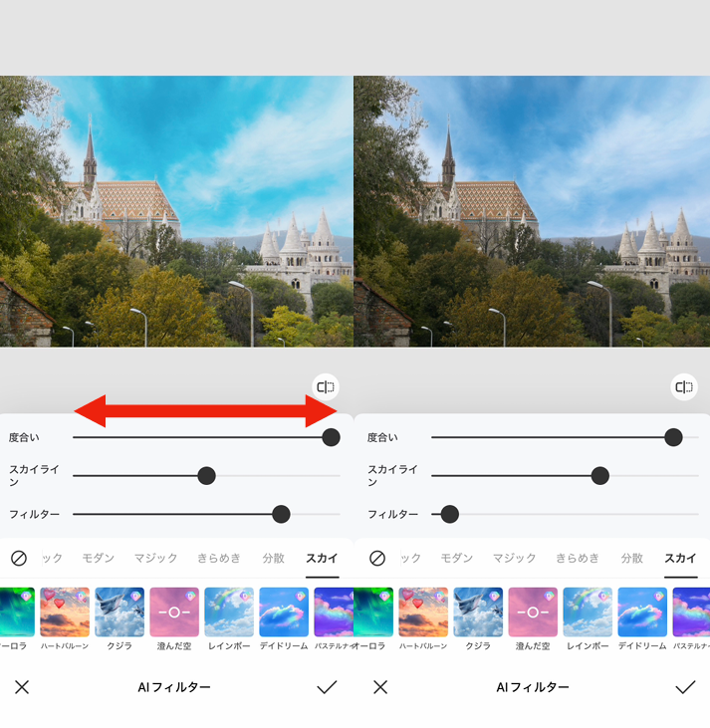Open きらめき tab in left screen
Screen dimensions: 710x728
pyautogui.click(x=219, y=558)
